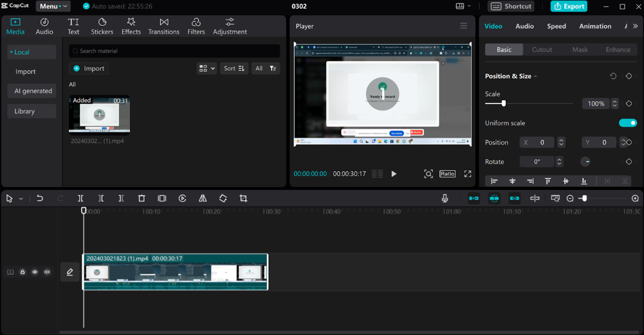Click the Search material field
Screen dimensions: 644x335
pos(174,51)
